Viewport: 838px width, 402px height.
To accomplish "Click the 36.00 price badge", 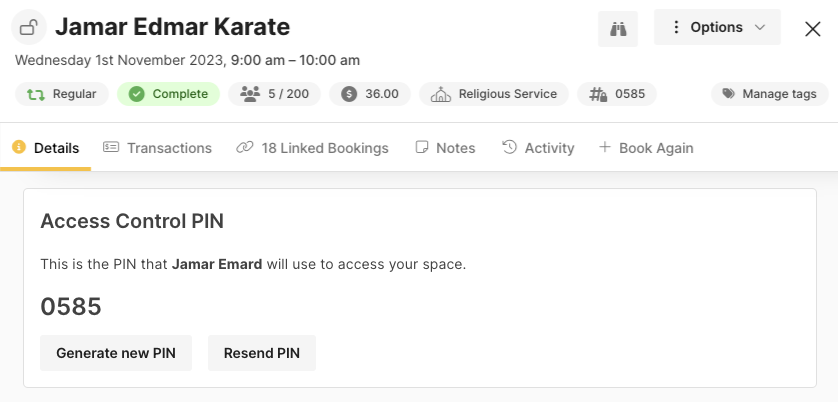I will pos(370,94).
